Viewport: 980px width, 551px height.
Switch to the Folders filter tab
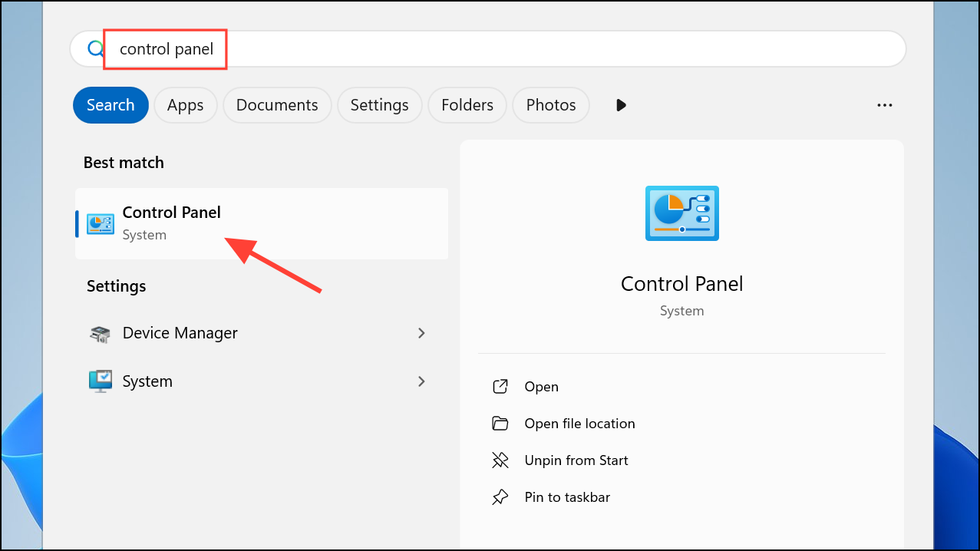(x=467, y=105)
